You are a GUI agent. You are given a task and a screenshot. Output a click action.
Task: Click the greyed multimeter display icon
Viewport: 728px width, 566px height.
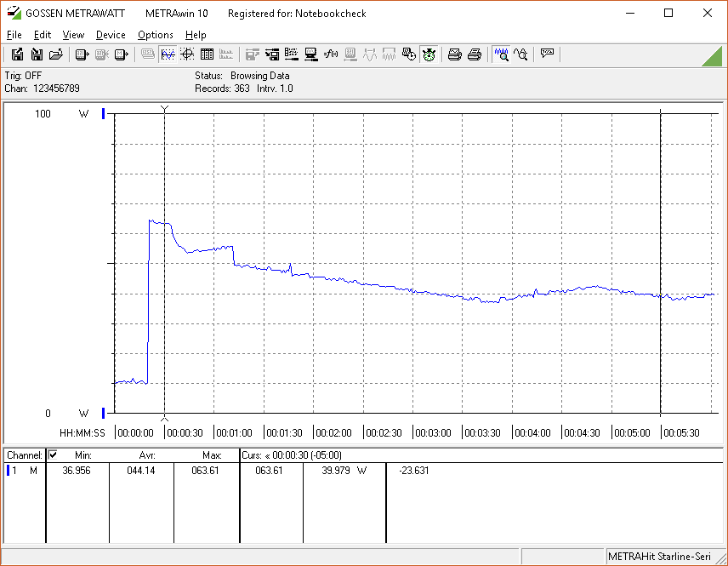148,54
